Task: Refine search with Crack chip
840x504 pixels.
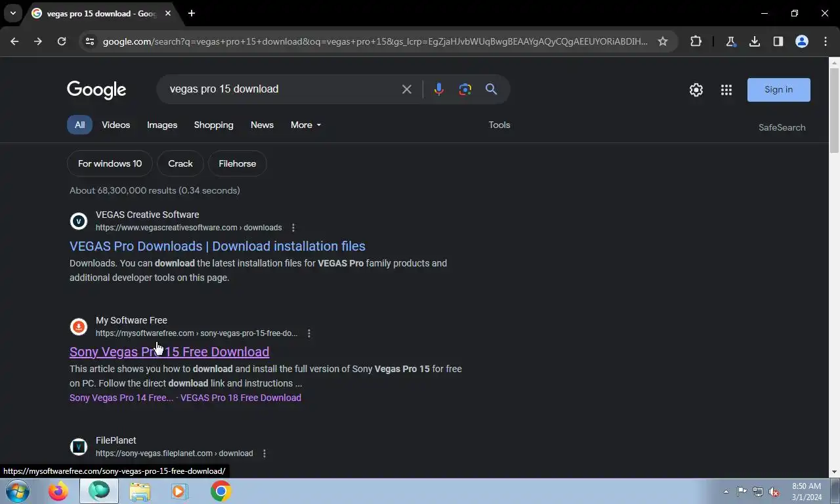Action: click(180, 163)
